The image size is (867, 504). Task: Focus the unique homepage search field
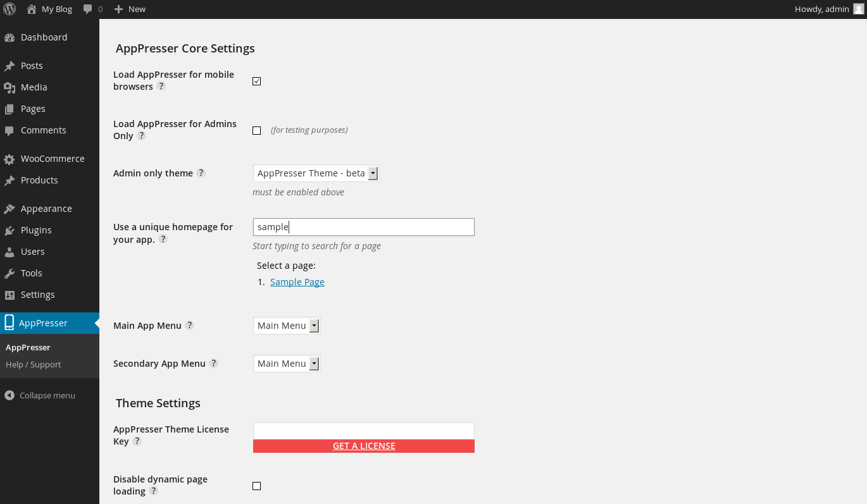364,227
